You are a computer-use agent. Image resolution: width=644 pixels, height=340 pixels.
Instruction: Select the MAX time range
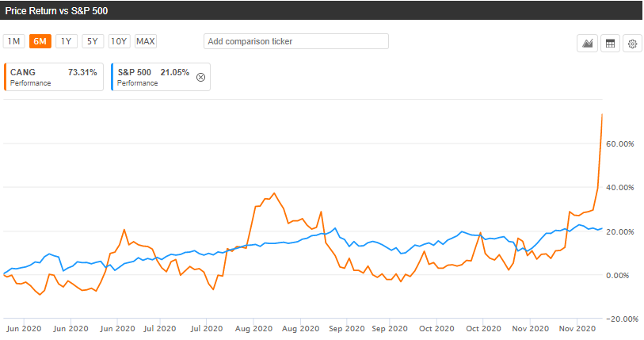point(146,41)
